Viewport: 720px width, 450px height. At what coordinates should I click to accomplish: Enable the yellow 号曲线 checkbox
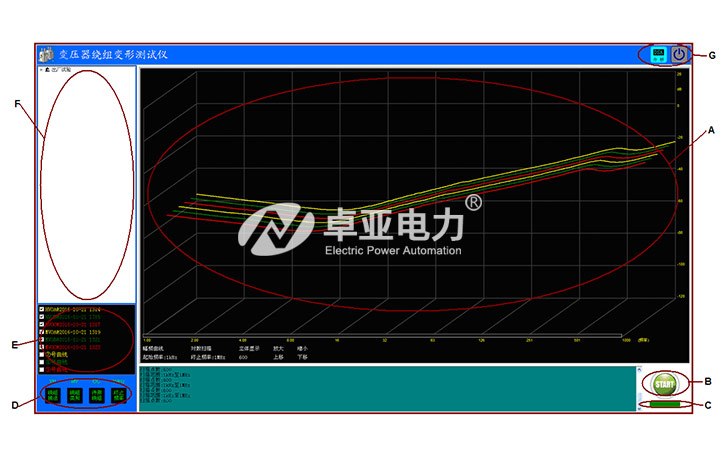tap(41, 354)
